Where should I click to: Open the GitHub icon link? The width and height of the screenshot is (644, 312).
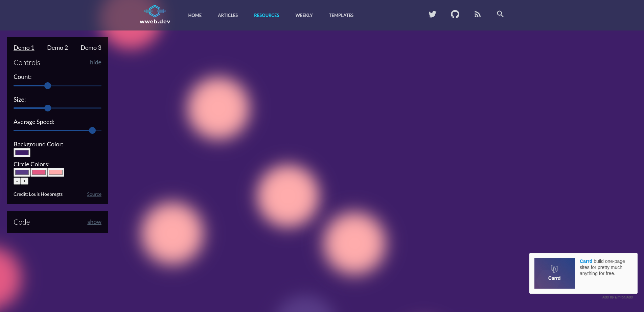455,14
